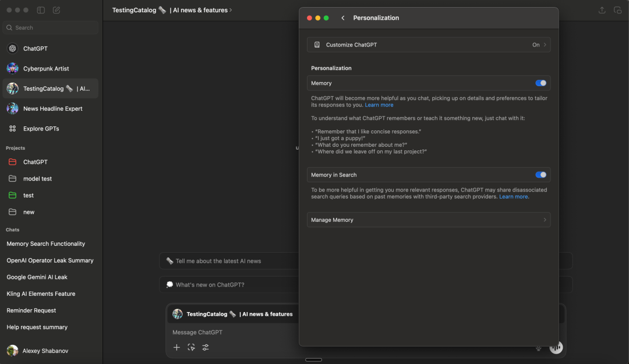Click the share upload icon at top right
The image size is (629, 364).
click(602, 10)
